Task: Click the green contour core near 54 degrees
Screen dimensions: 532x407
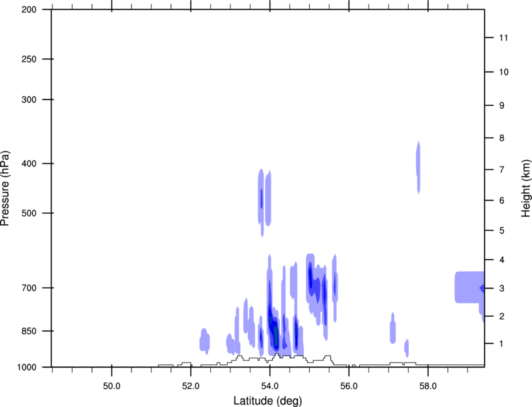Action: click(x=275, y=334)
